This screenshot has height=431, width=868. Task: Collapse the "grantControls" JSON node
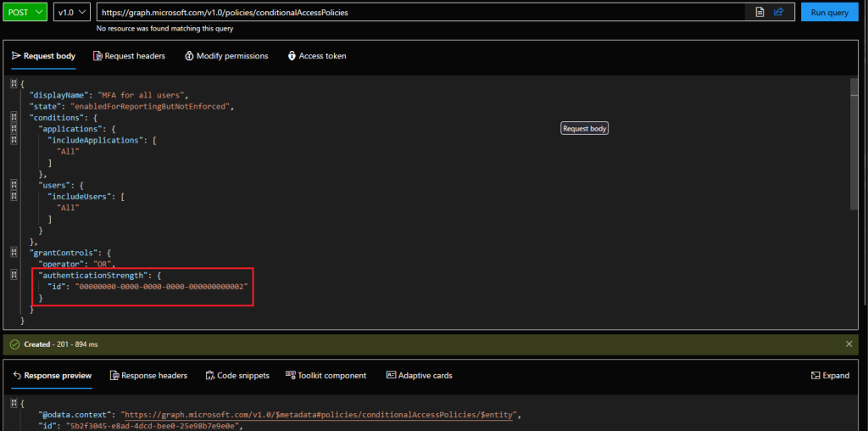(x=14, y=252)
